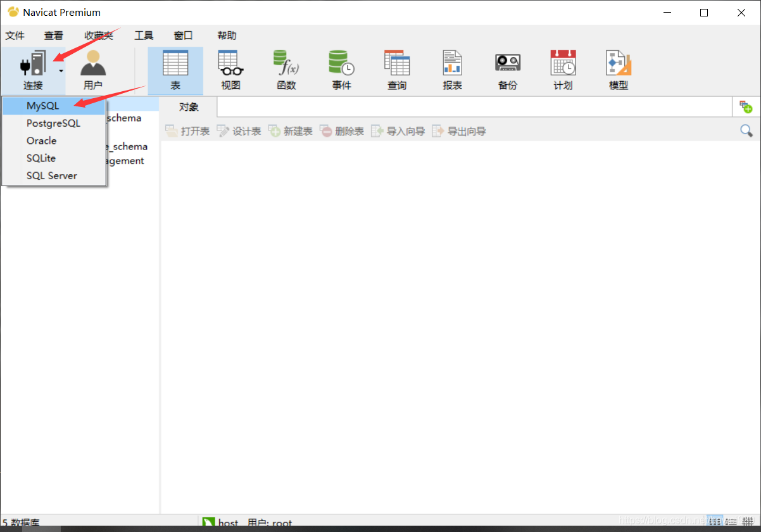This screenshot has width=761, height=532.
Task: Choose SQL Server connection type
Action: (x=54, y=175)
